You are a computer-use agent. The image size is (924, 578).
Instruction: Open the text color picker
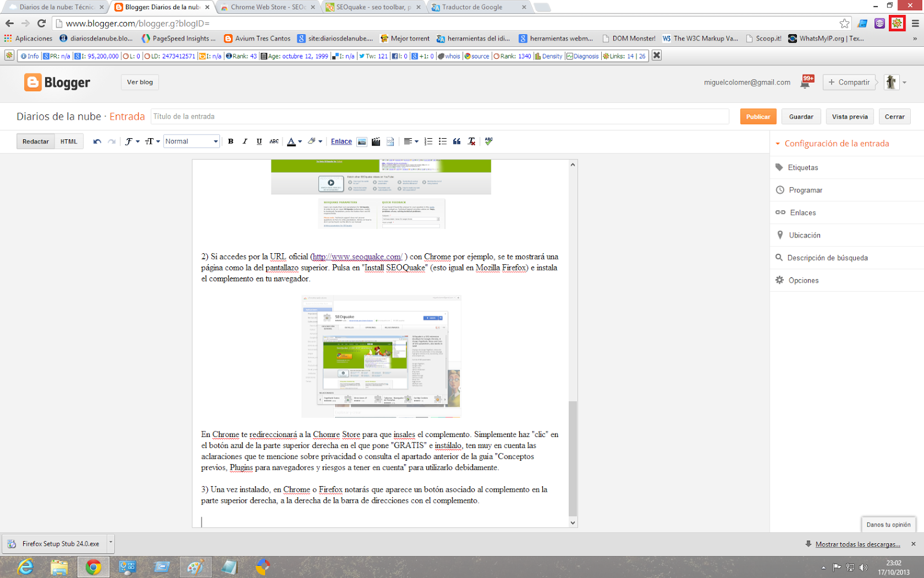click(294, 142)
